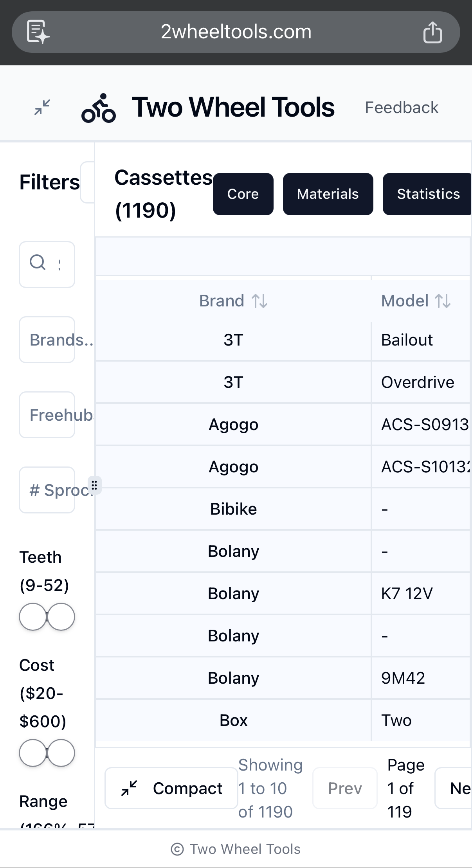The height and width of the screenshot is (868, 472).
Task: Sort table using the Brand arrows icon
Action: tap(259, 301)
